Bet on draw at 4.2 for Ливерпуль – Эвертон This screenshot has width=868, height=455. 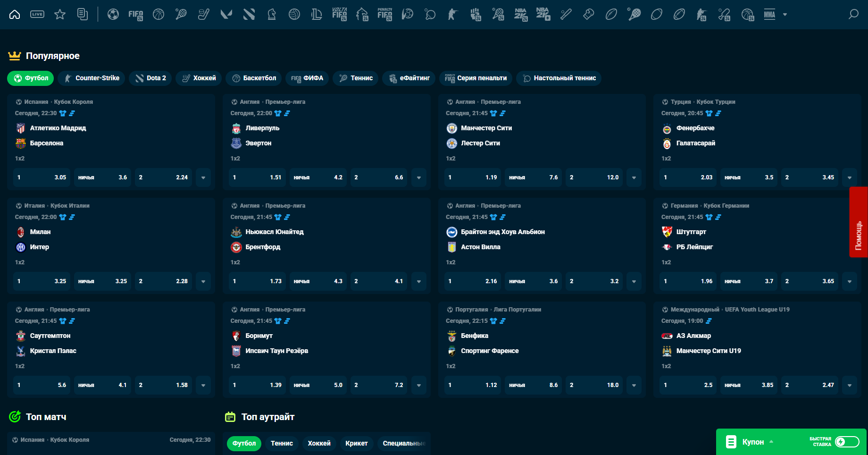(x=318, y=177)
